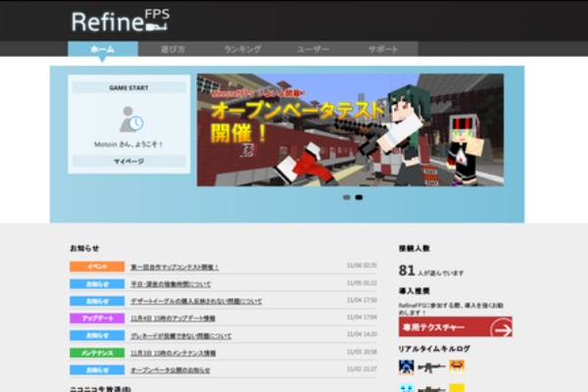This screenshot has height=392, width=588.
Task: Click the GAME START button
Action: tap(129, 88)
